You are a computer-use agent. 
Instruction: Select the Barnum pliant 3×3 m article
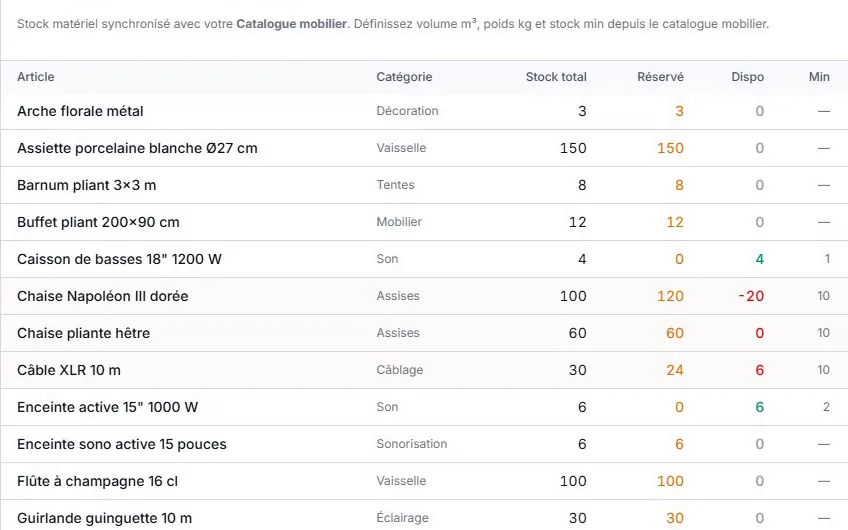point(87,185)
